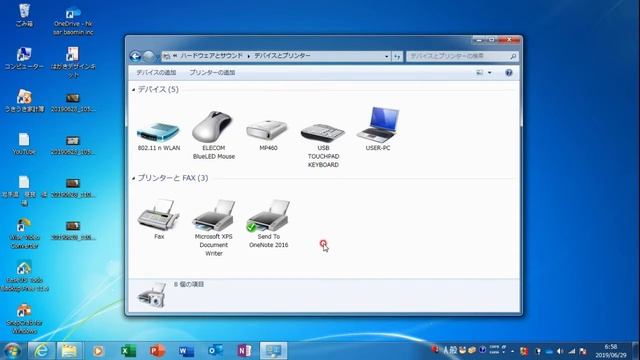640x360 pixels.
Task: Launch Internet Explorer from taskbar
Action: pos(41,351)
